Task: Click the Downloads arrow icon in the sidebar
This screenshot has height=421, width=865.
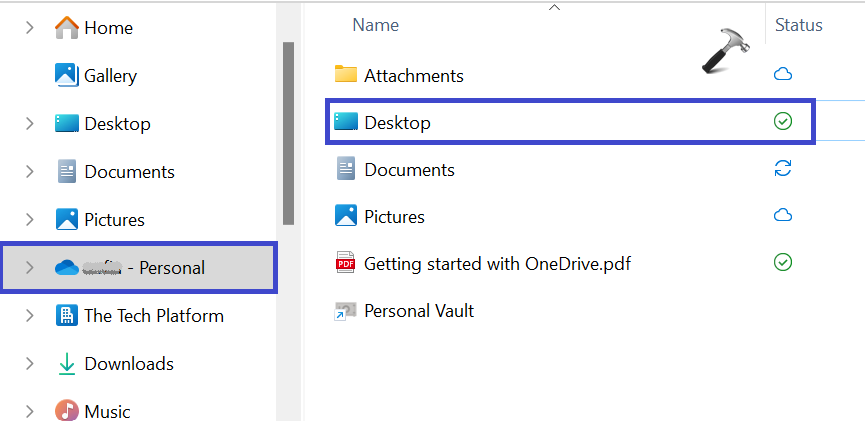Action: (66, 364)
